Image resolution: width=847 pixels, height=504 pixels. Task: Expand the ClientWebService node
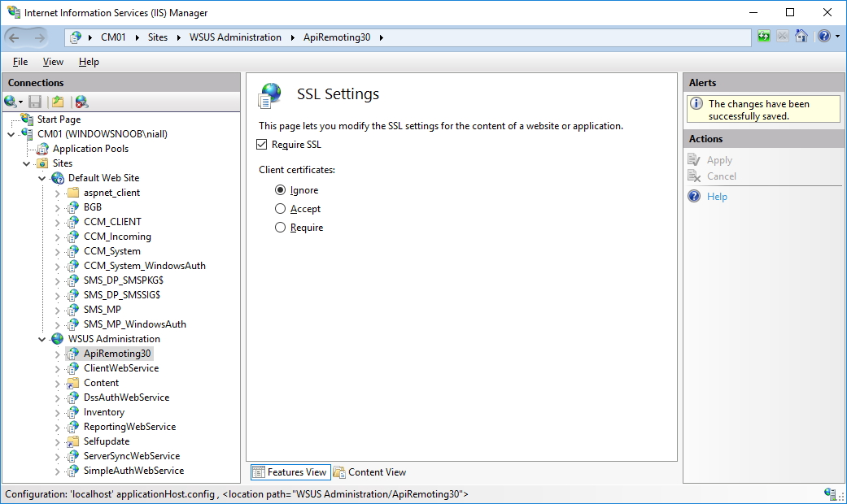pyautogui.click(x=58, y=368)
